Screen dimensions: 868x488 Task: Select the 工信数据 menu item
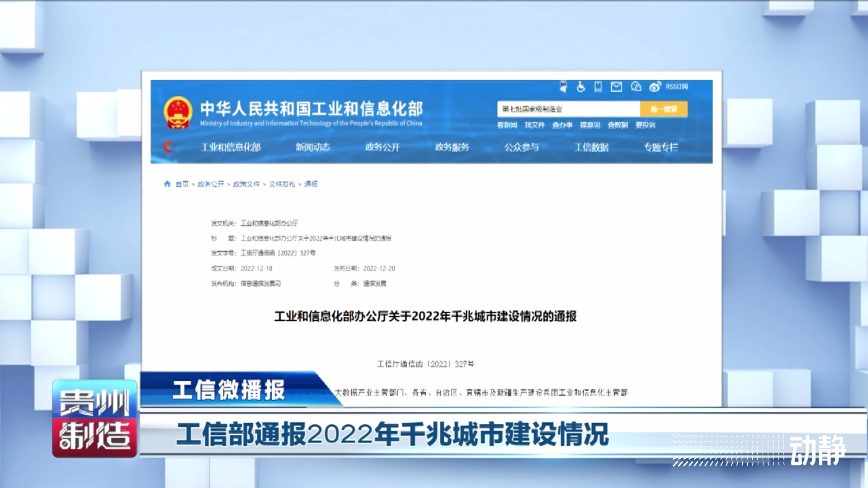[591, 147]
